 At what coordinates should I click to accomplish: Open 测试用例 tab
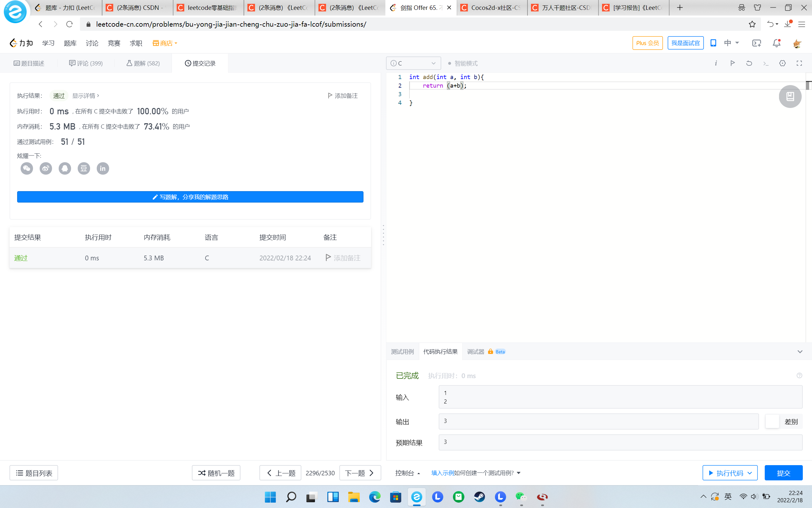402,351
